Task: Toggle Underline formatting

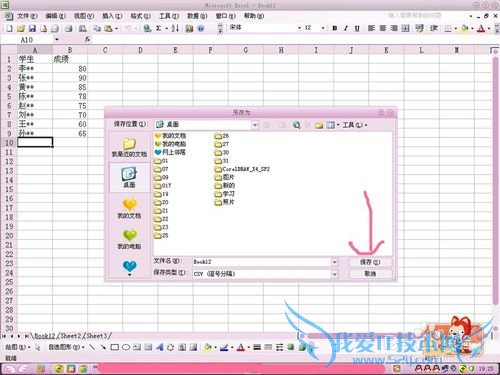Action: click(357, 28)
